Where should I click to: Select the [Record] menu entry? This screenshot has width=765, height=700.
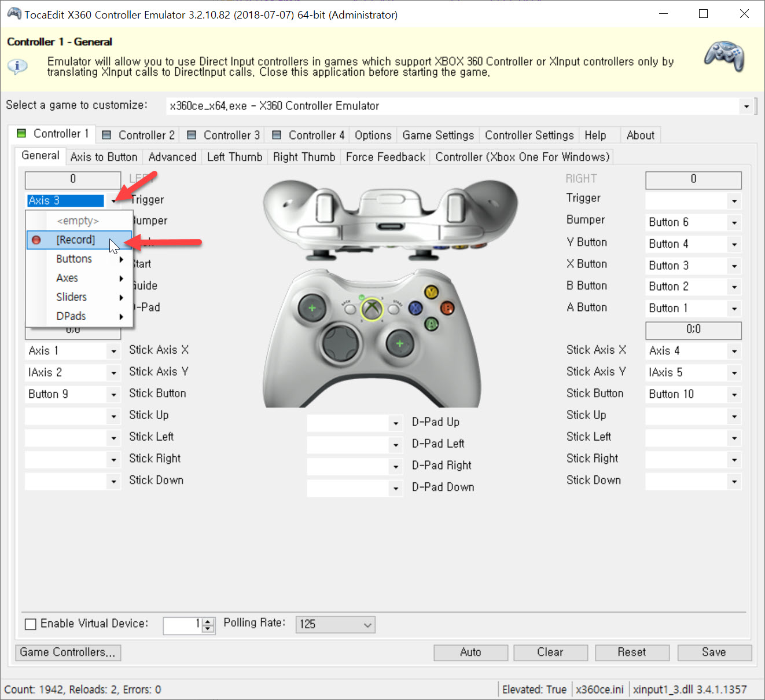79,240
